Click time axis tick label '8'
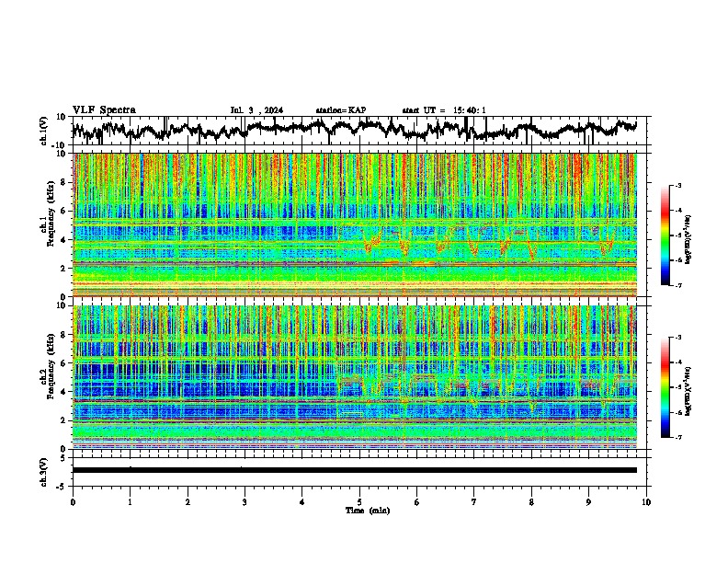Screen dimensions: 728x563 [x=531, y=502]
